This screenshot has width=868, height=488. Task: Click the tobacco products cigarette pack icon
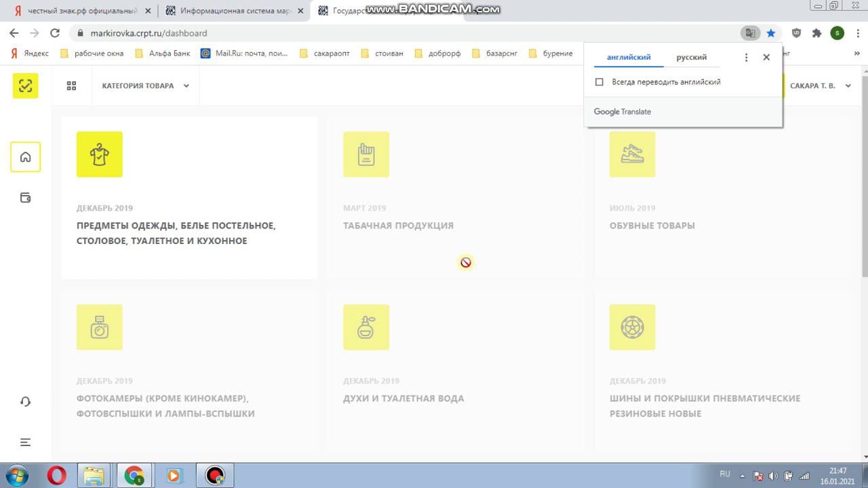pos(366,155)
